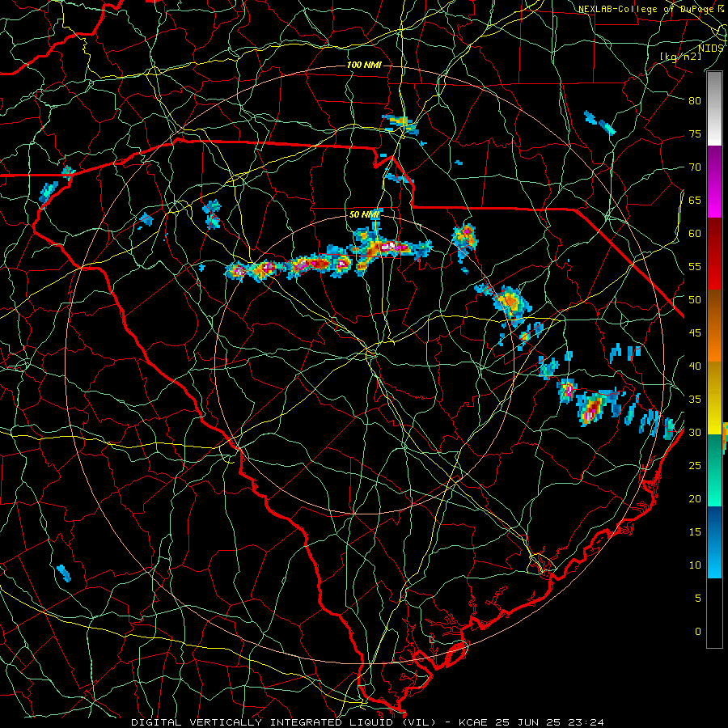
Task: Click the intense storm cell below the 50 NMI label
Action: pyautogui.click(x=389, y=246)
